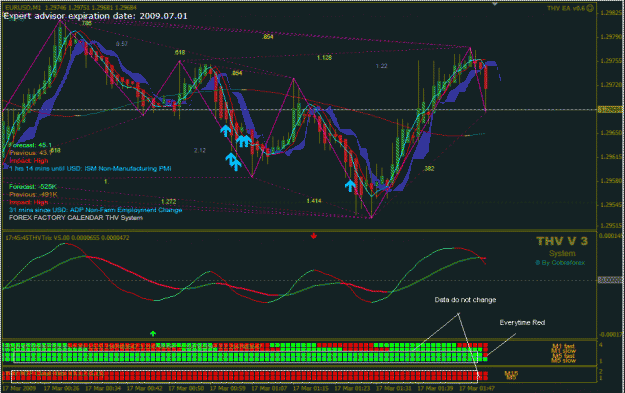Click the 1.29580 price scale label
This screenshot has height=393, width=625.
pos(611,181)
